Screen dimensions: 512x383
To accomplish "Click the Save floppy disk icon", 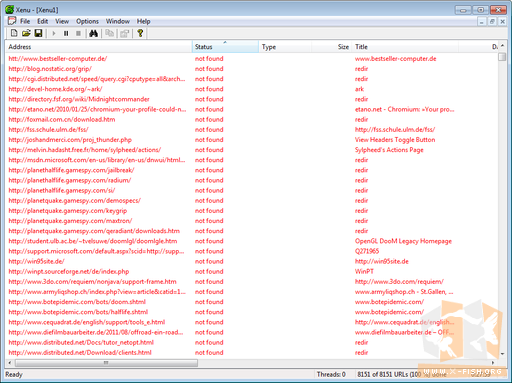I will 38,33.
